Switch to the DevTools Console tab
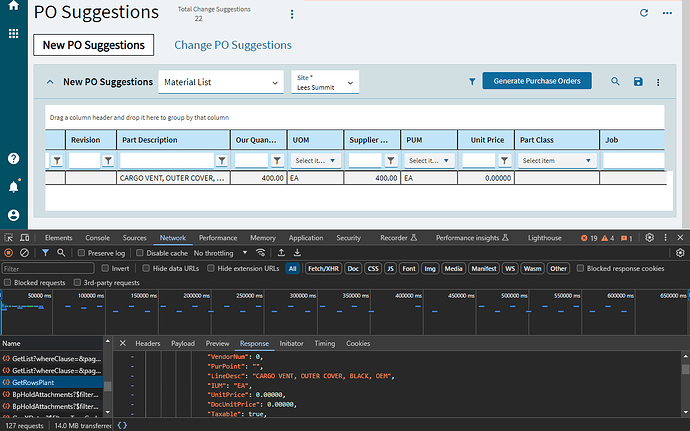The width and height of the screenshot is (690, 431). pyautogui.click(x=97, y=238)
